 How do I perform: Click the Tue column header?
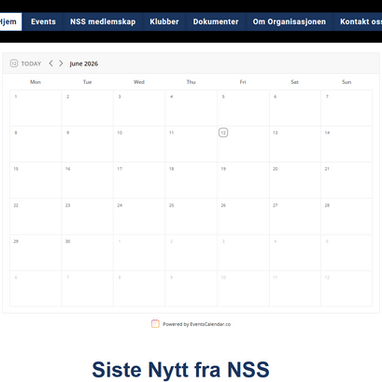[87, 82]
